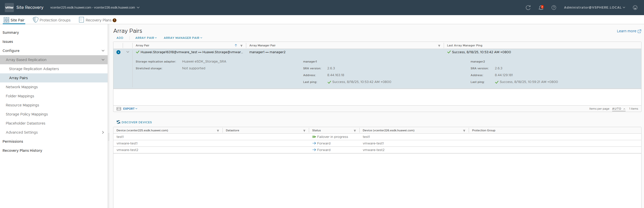
Task: Click vmware-test2 under vcenter226 devices
Action: click(x=374, y=150)
